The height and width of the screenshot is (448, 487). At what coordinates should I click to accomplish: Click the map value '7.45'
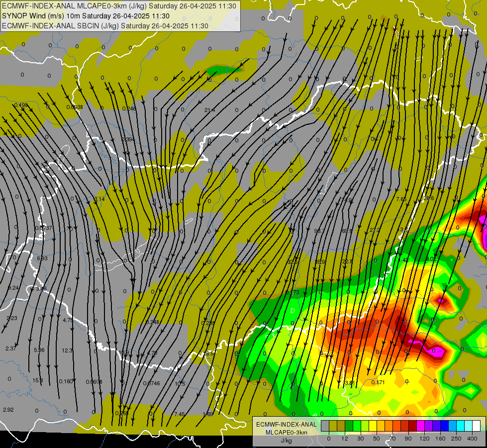click(x=180, y=414)
